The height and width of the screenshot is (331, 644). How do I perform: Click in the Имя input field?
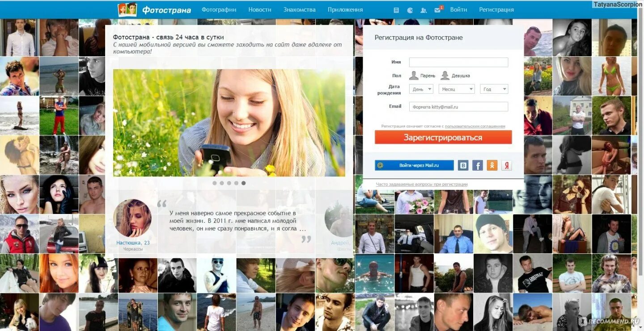458,62
